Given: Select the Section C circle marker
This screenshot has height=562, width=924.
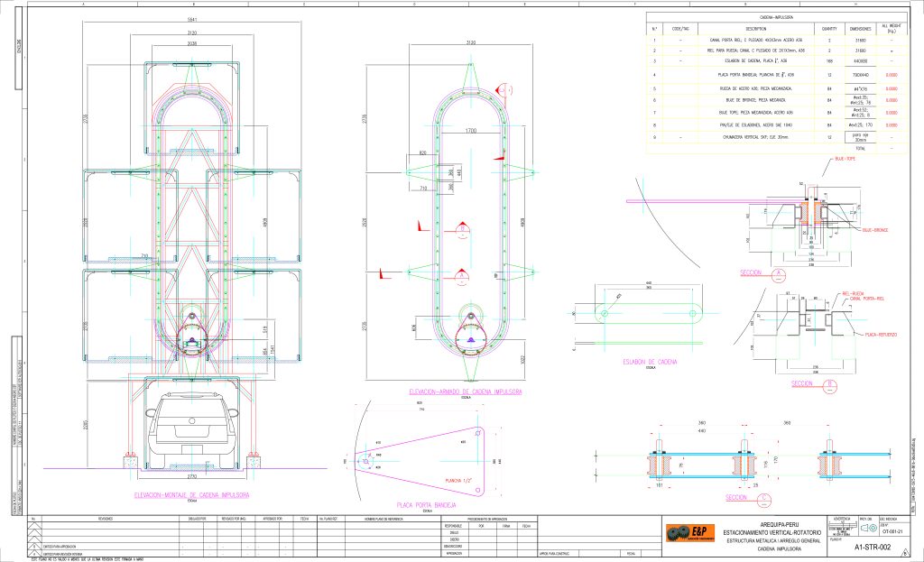Looking at the screenshot, I should click(764, 497).
